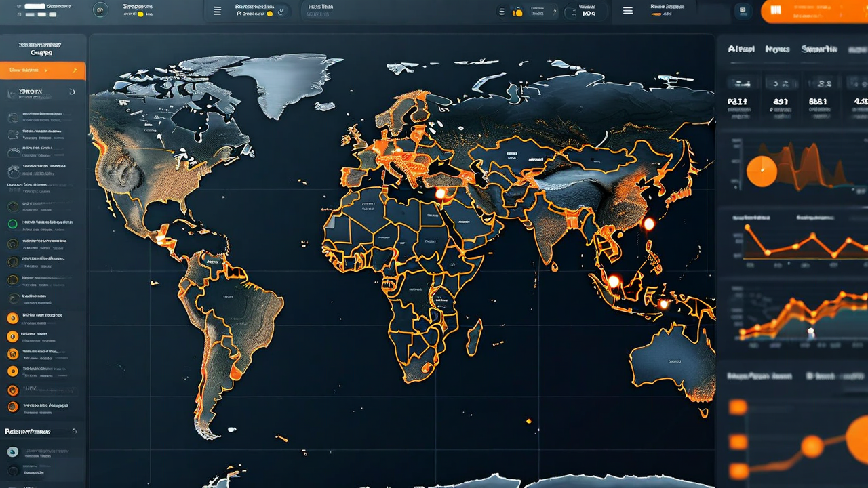
Task: Expand the chevron on the bottom sidebar section
Action: [x=75, y=431]
